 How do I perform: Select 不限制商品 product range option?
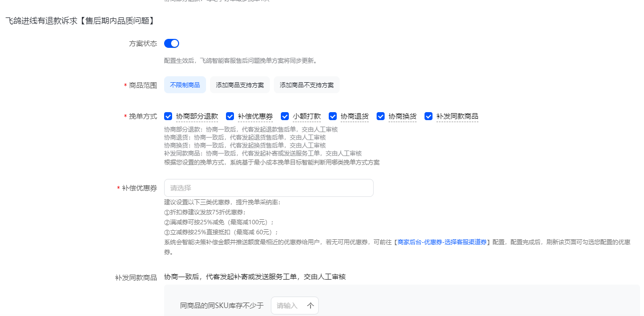[185, 85]
